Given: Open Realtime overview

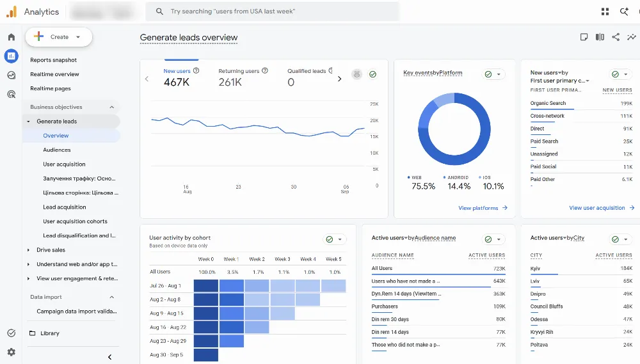Looking at the screenshot, I should click(54, 74).
